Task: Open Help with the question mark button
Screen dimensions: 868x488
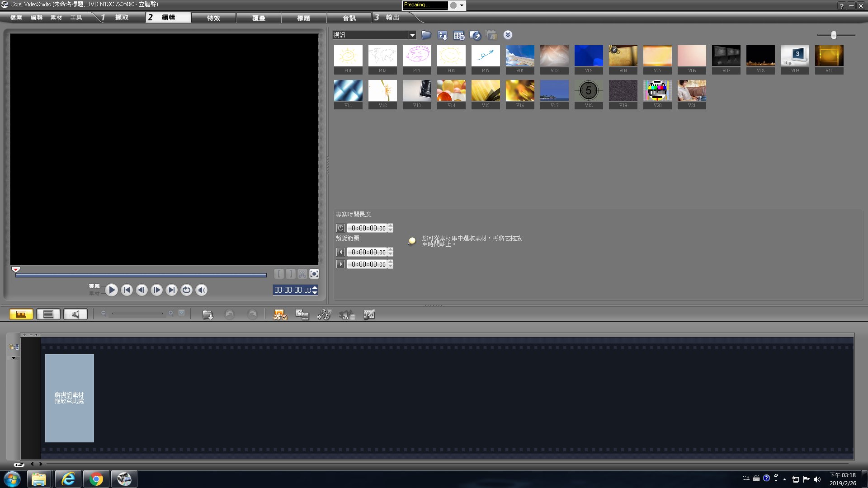Action: 841,6
